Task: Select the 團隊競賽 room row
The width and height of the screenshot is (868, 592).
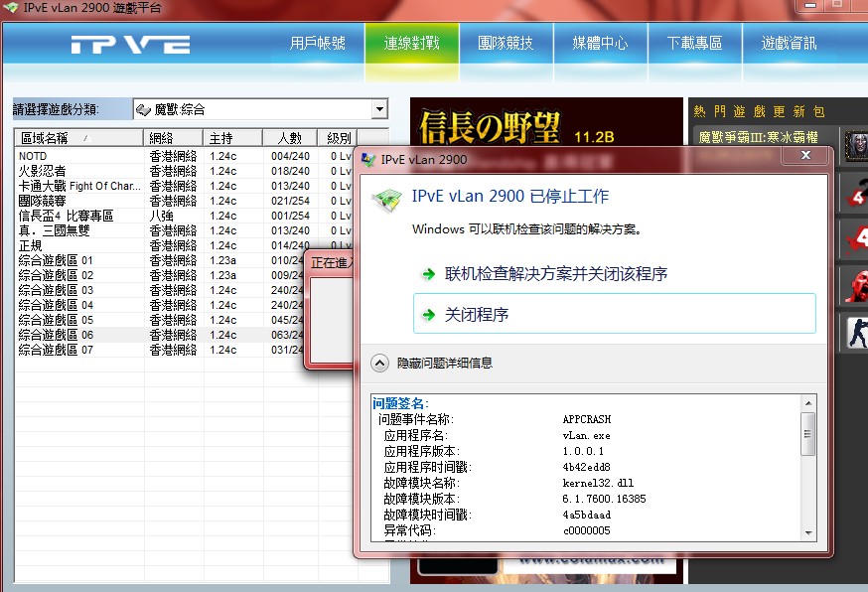Action: pos(185,201)
